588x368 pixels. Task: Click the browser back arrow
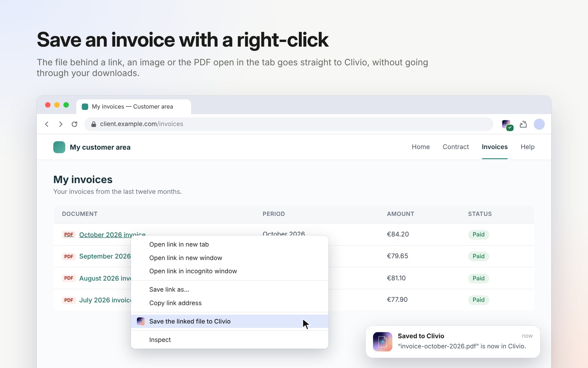(x=47, y=124)
